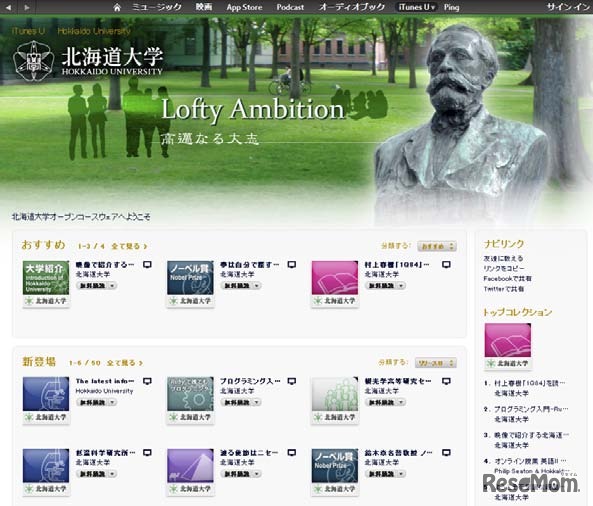The image size is (593, 506).
Task: Open the Podcast tab
Action: (x=290, y=7)
